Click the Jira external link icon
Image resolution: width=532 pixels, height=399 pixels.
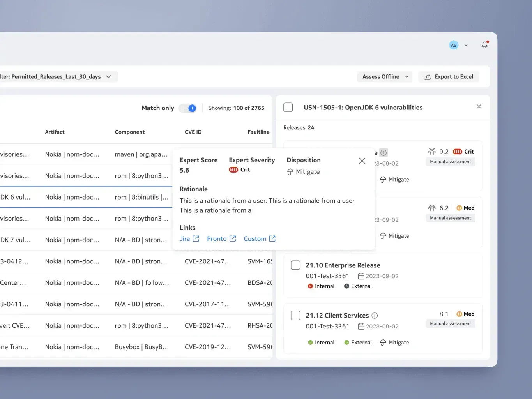point(196,238)
